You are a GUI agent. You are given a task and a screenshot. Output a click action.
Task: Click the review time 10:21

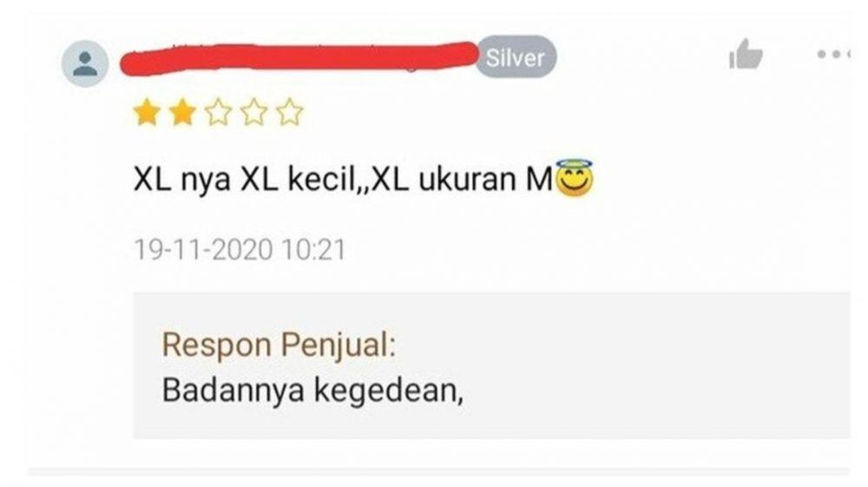(313, 250)
